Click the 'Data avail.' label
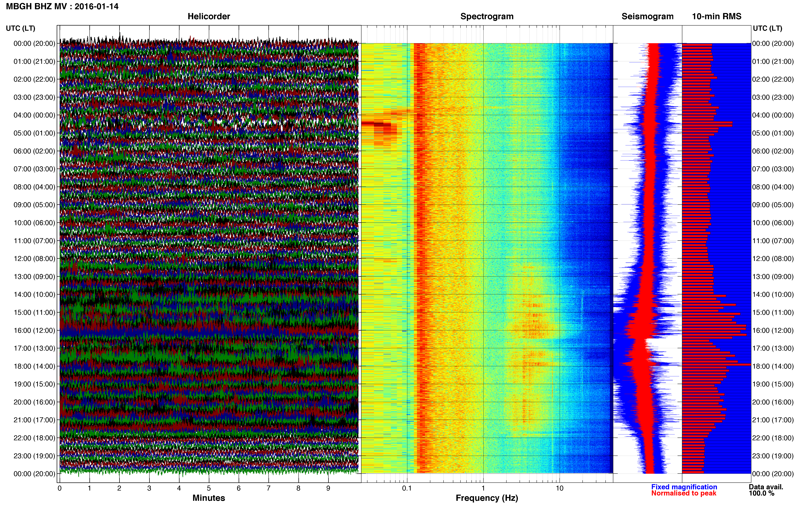 pos(766,487)
